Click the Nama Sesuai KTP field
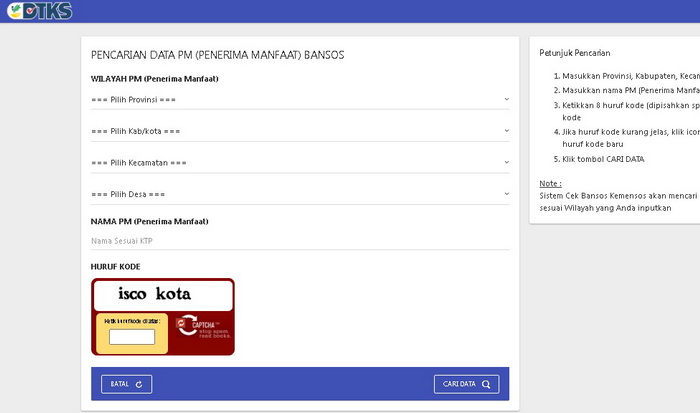This screenshot has width=700, height=413. (x=300, y=241)
